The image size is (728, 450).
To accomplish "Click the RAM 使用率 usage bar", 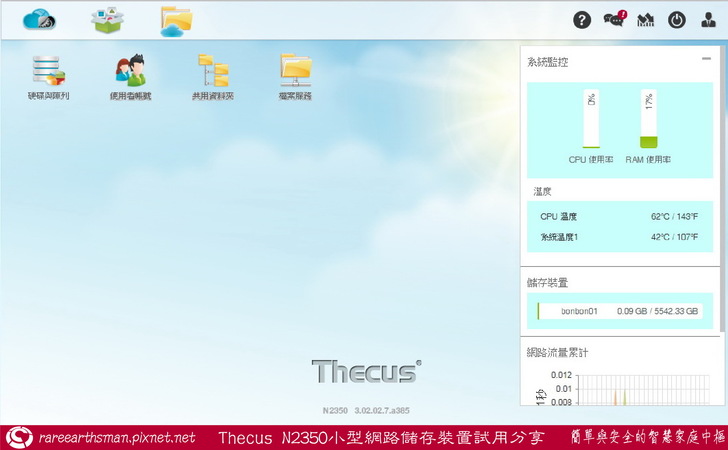I will coord(648,120).
